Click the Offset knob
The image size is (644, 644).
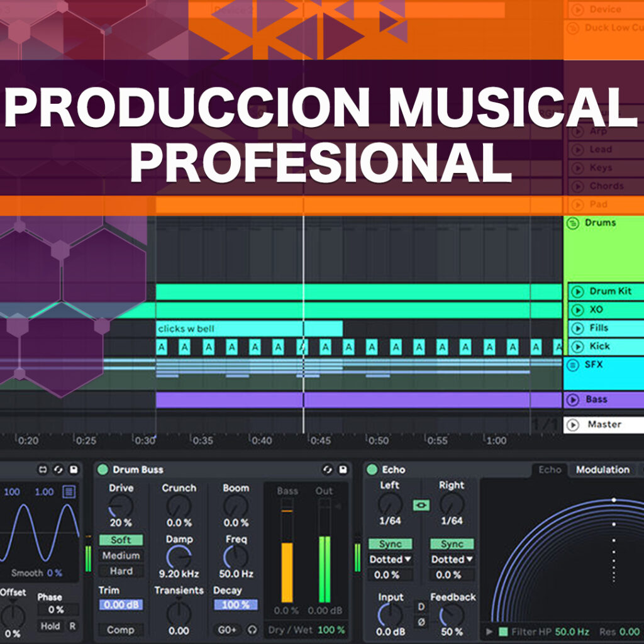click(13, 616)
